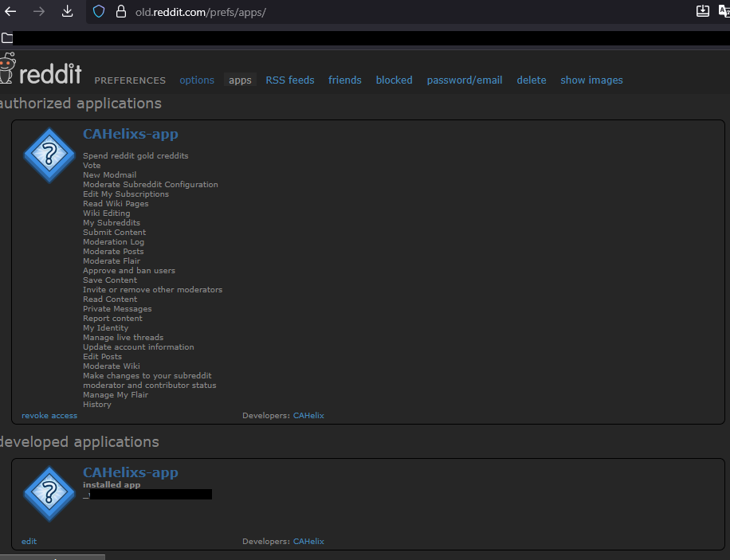This screenshot has height=560, width=730.
Task: Open the password/email tab
Action: pyautogui.click(x=465, y=80)
